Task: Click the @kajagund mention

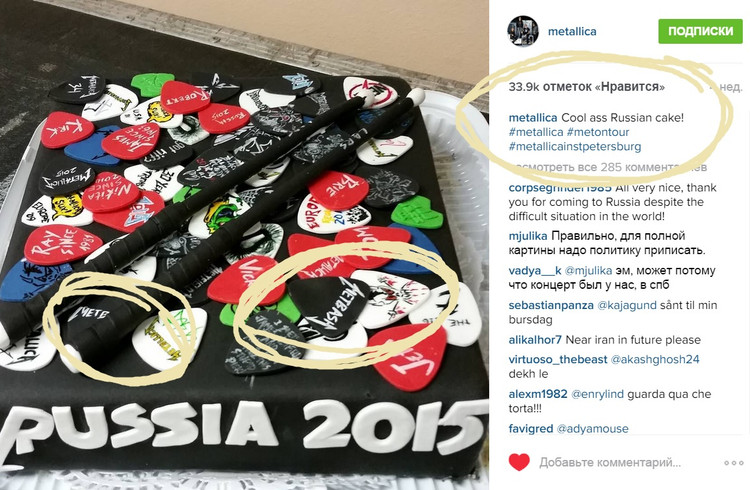Action: [x=626, y=305]
